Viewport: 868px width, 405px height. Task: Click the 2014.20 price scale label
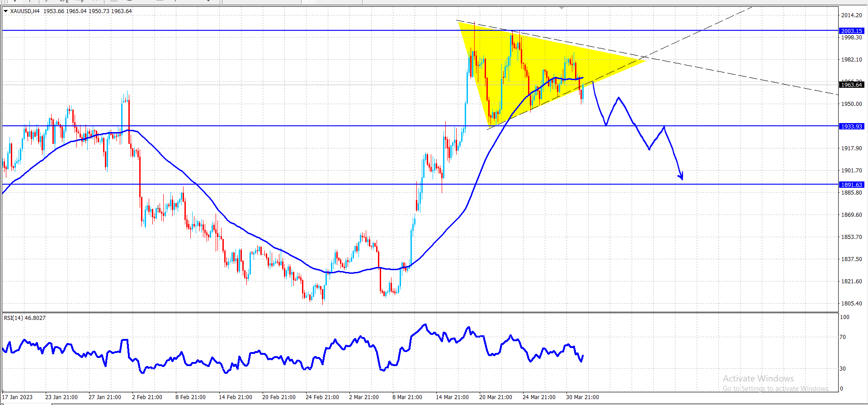click(851, 15)
